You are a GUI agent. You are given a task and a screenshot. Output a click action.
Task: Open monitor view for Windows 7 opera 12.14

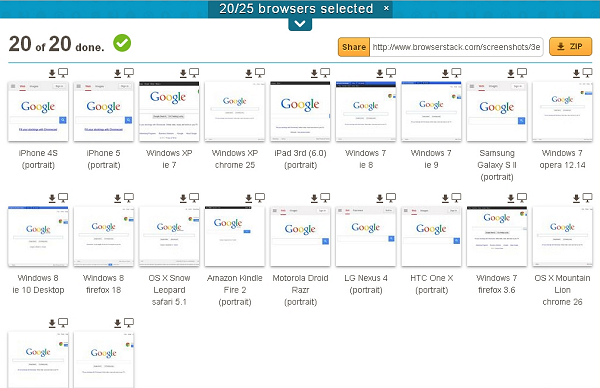(x=587, y=73)
